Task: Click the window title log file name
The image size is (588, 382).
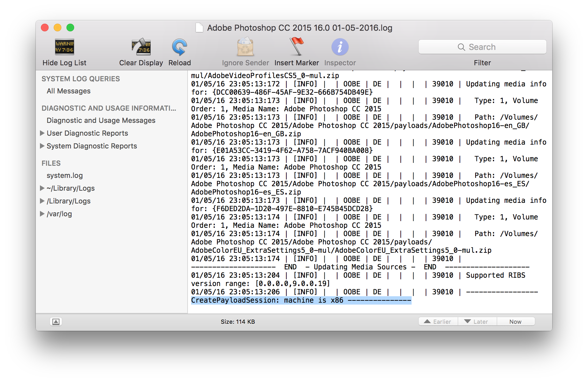Action: [x=300, y=28]
